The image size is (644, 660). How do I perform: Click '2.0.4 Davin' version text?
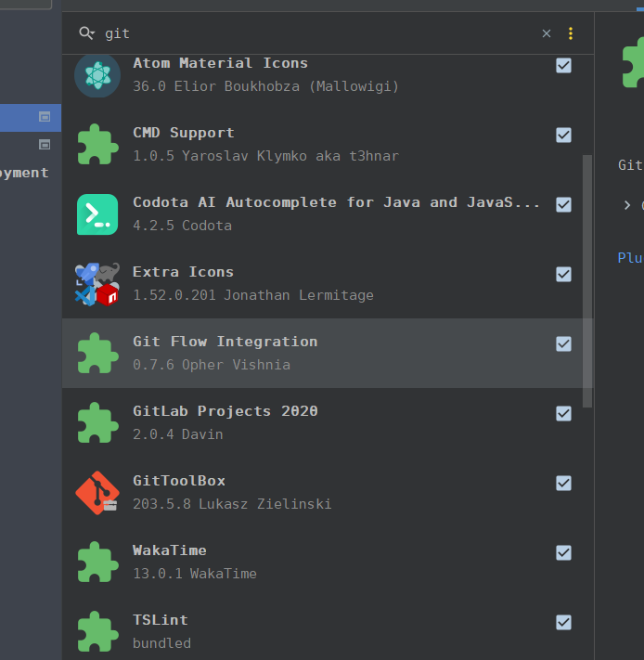(x=178, y=434)
